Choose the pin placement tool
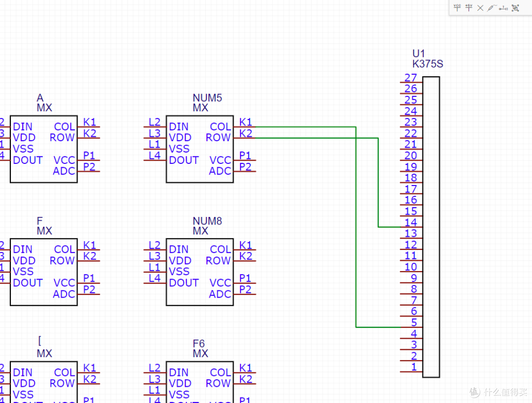The width and height of the screenshot is (532, 403). [503, 8]
